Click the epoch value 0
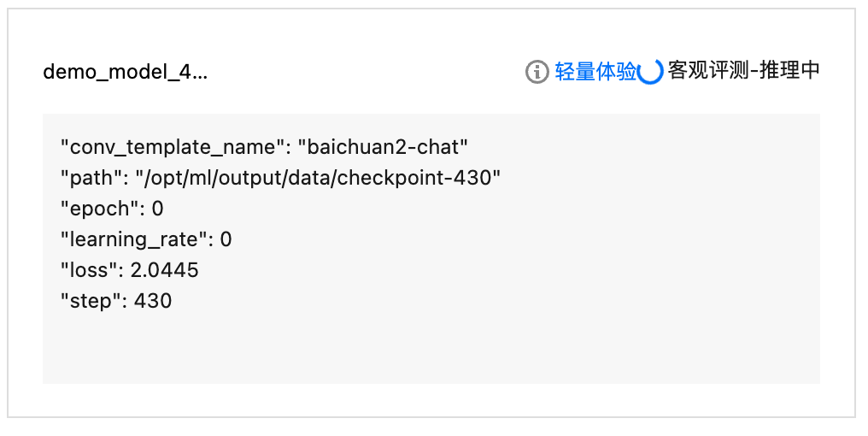Image resolution: width=868 pixels, height=436 pixels. point(158,209)
